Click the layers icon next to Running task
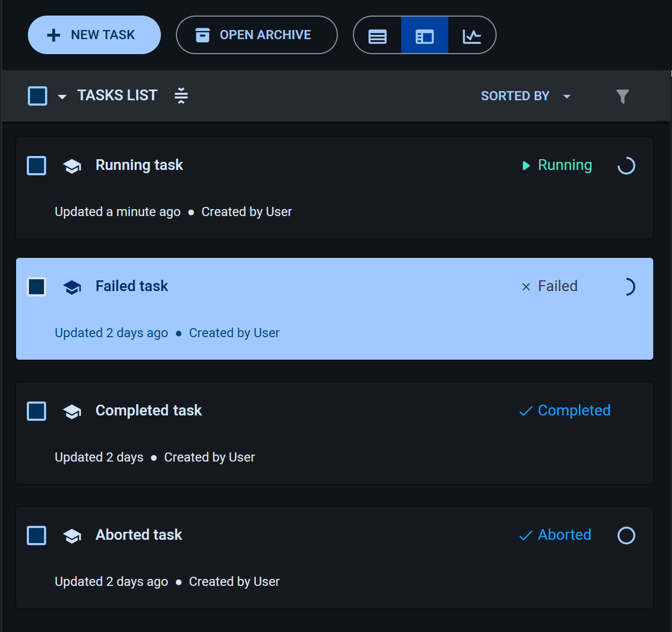The width and height of the screenshot is (672, 632). (x=72, y=166)
